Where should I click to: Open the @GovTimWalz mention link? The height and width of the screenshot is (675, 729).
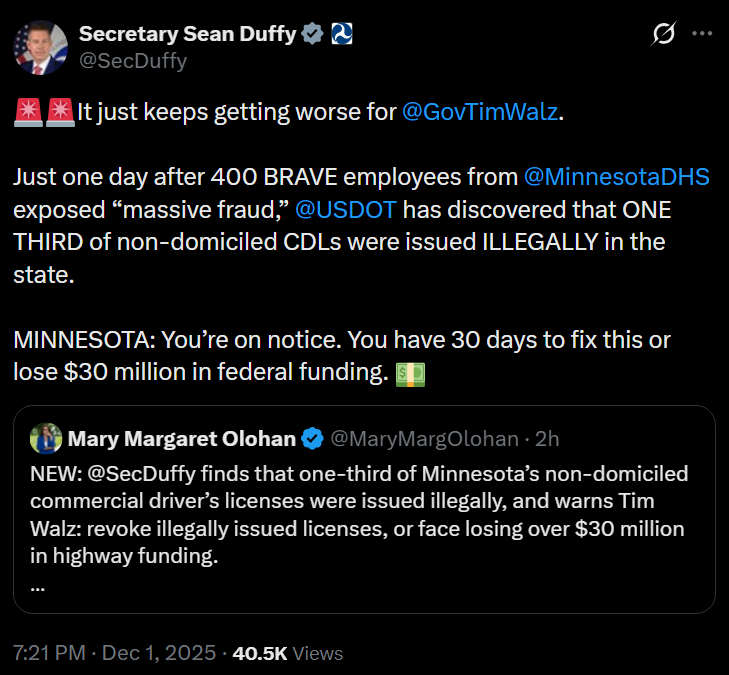pyautogui.click(x=480, y=112)
